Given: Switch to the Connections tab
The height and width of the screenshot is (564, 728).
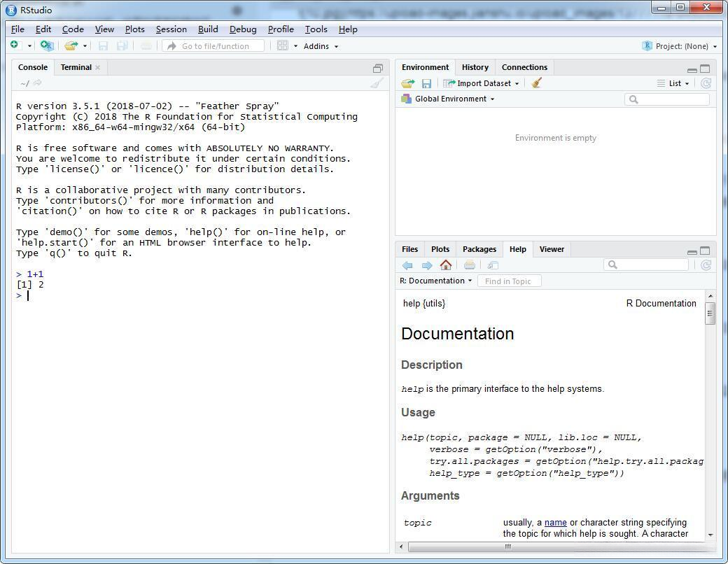Looking at the screenshot, I should click(524, 67).
